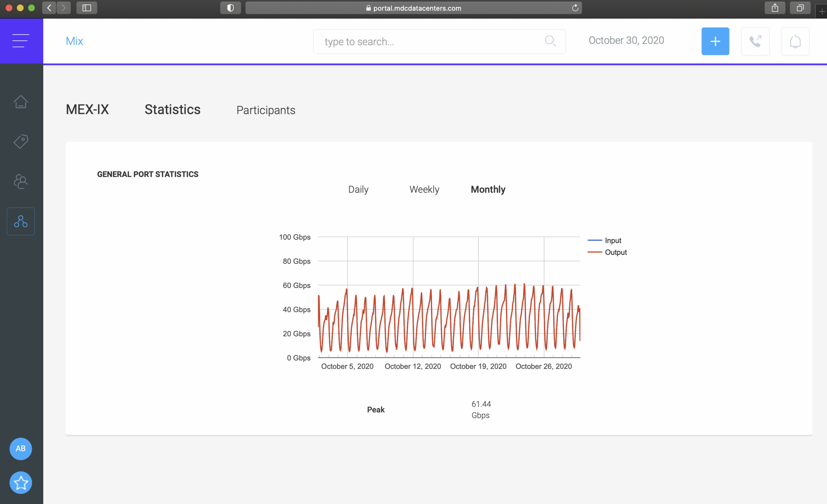Viewport: 827px width, 504px height.
Task: Click the blue plus button
Action: 715,41
